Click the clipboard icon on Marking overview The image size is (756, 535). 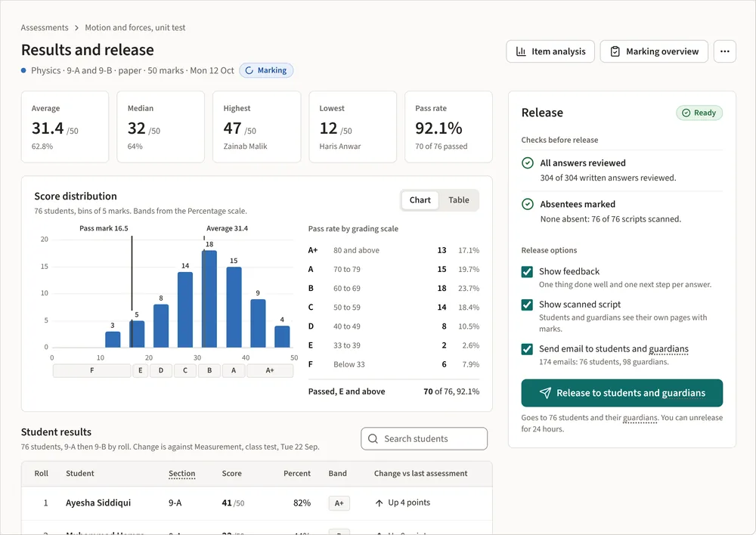[x=615, y=51]
